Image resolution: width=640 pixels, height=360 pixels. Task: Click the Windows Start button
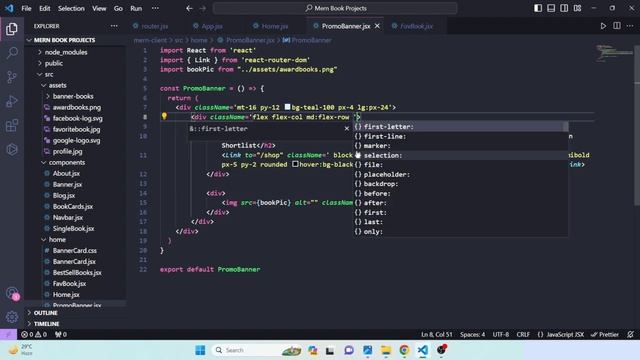click(200, 350)
